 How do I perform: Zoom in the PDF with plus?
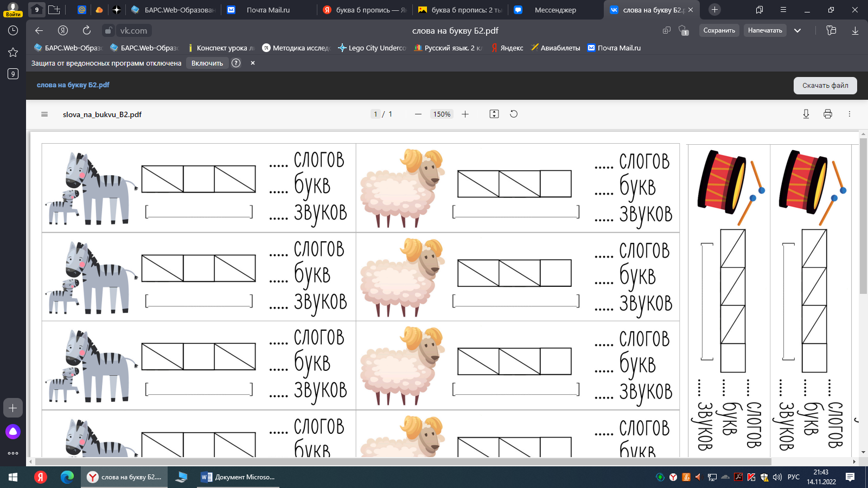[x=465, y=114]
